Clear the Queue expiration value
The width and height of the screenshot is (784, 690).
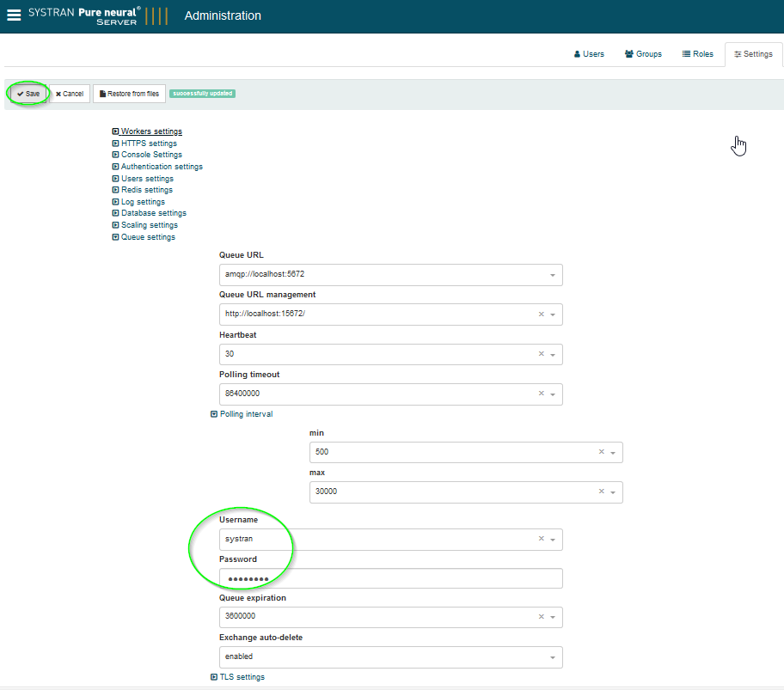pyautogui.click(x=541, y=617)
